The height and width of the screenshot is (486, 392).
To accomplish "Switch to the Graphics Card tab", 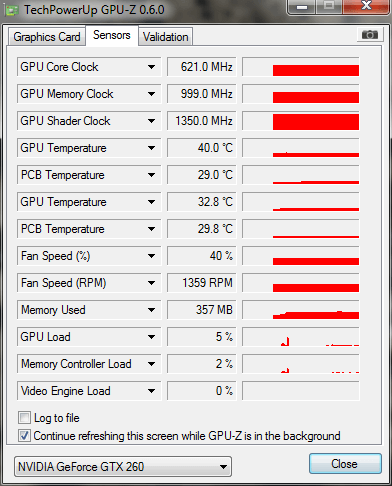I will coord(47,37).
